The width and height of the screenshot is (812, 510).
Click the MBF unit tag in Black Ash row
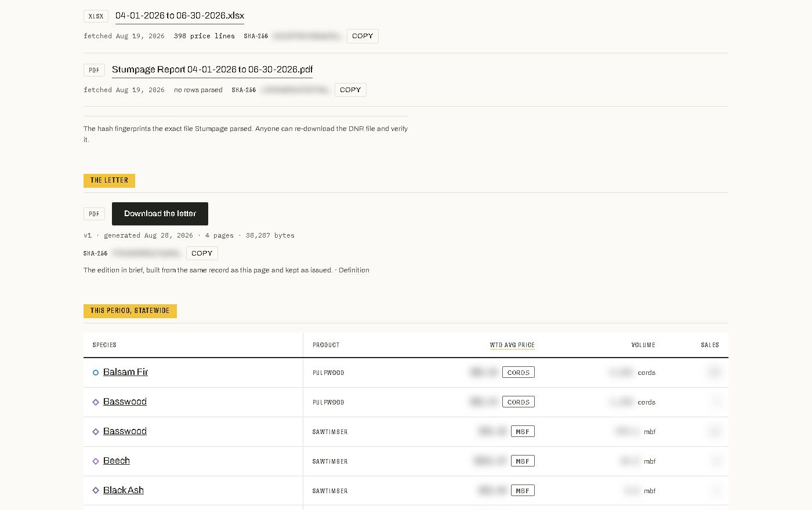coord(523,491)
